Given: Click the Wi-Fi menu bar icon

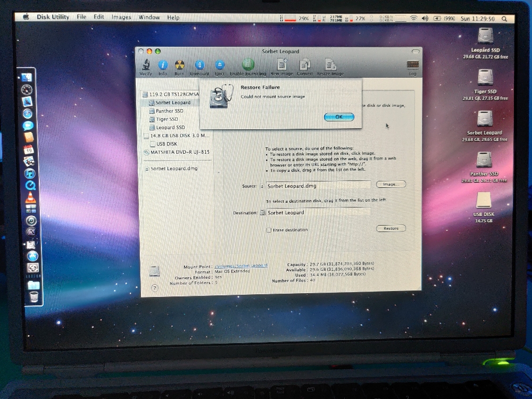Looking at the screenshot, I should pyautogui.click(x=413, y=19).
